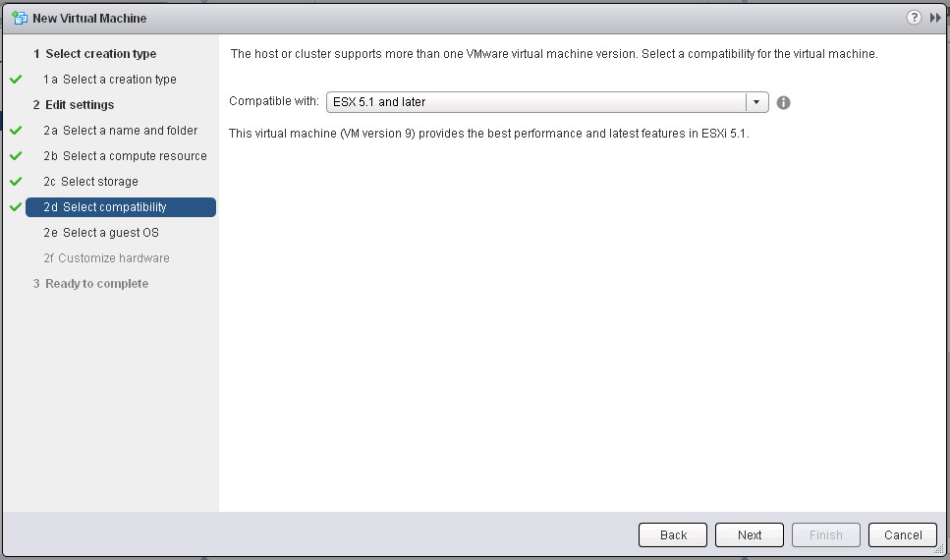
Task: Click the resize grip at dialog corner
Action: coord(940,549)
